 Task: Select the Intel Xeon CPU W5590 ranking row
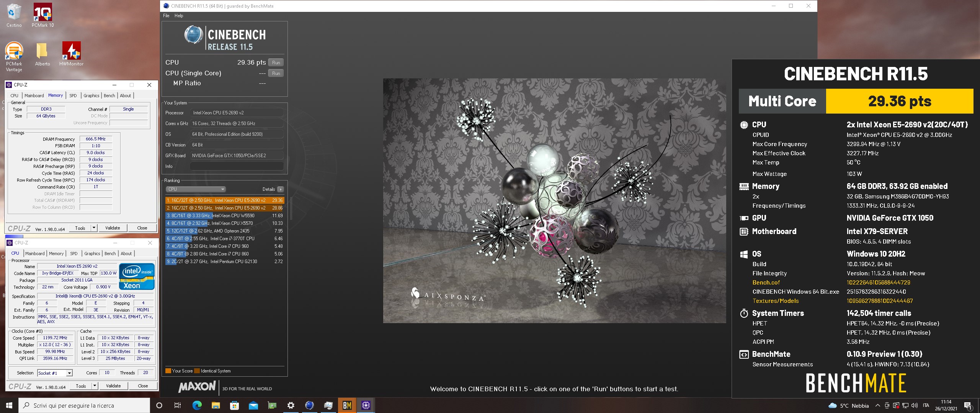pyautogui.click(x=224, y=216)
